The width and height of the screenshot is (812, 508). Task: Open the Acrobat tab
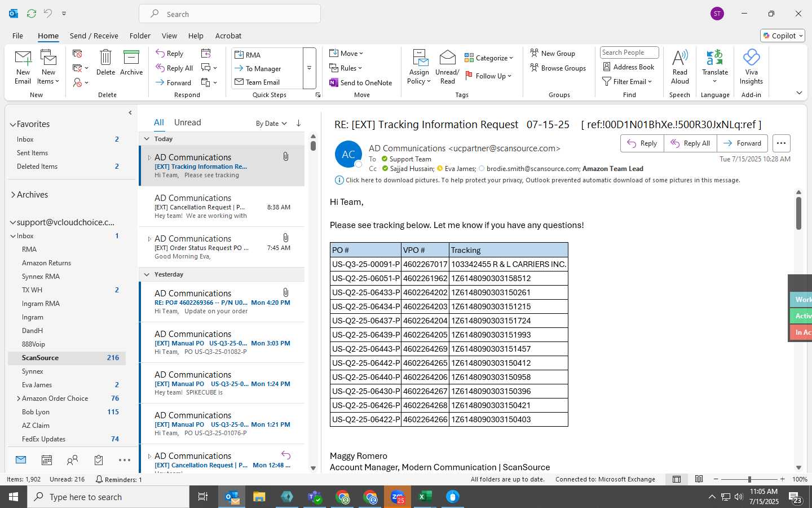[228, 36]
